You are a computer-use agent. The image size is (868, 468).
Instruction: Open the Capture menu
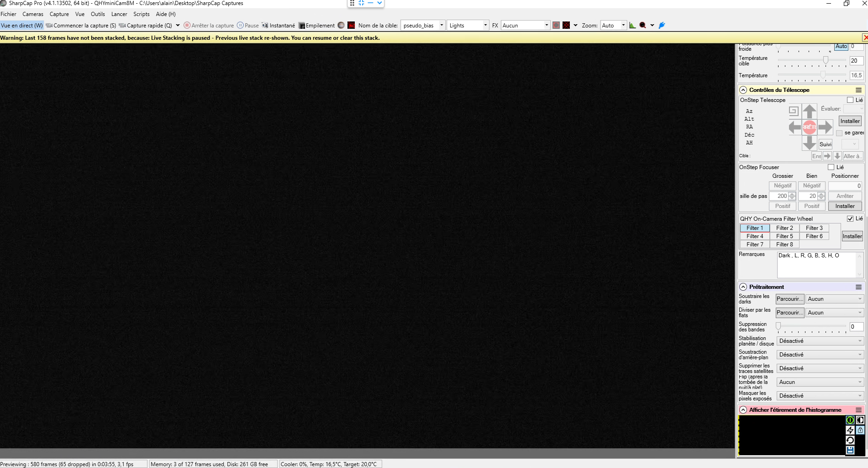59,14
